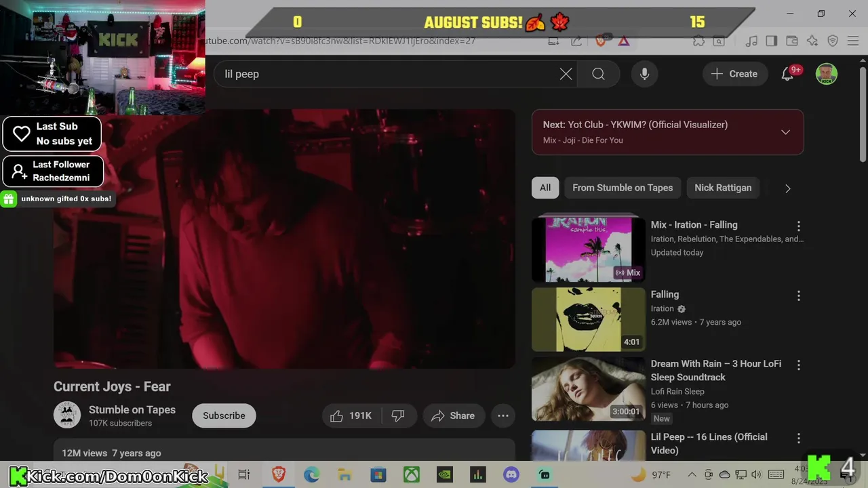This screenshot has width=868, height=488.
Task: Open Brave browser in the taskbar
Action: (278, 474)
